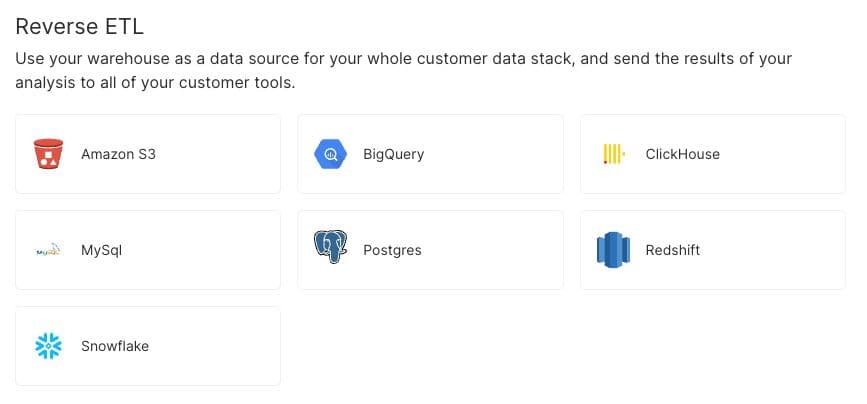Select the BigQuery text label

(393, 154)
